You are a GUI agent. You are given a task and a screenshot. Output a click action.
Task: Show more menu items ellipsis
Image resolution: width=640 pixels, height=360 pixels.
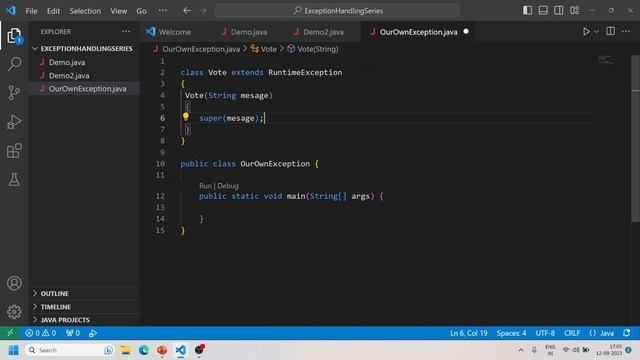(162, 11)
